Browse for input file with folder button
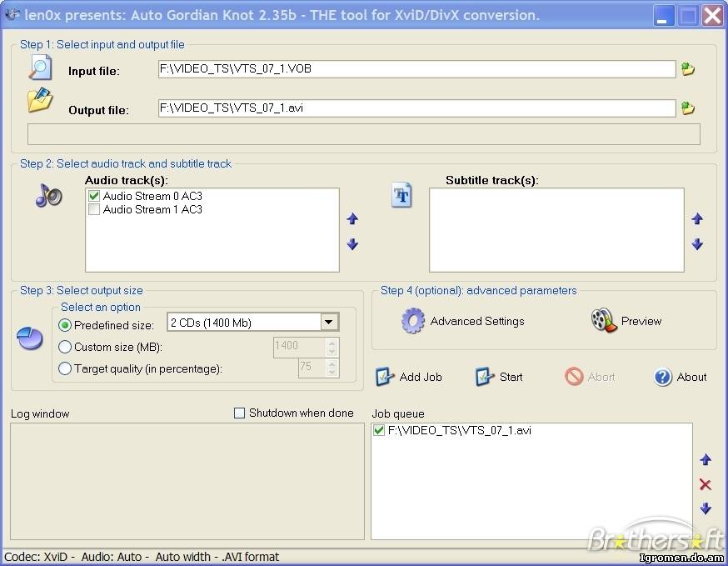This screenshot has width=728, height=566. (x=688, y=69)
